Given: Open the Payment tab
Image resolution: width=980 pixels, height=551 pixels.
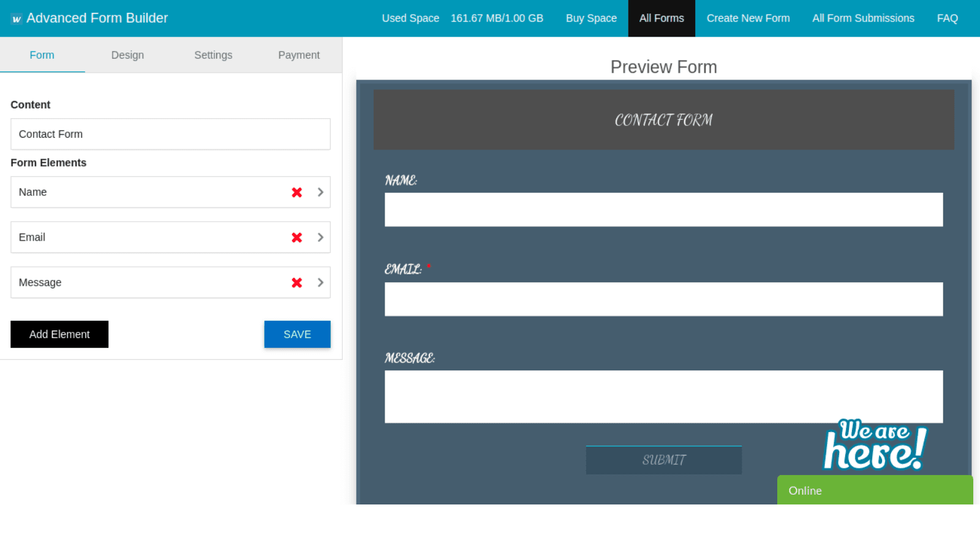Looking at the screenshot, I should click(299, 55).
